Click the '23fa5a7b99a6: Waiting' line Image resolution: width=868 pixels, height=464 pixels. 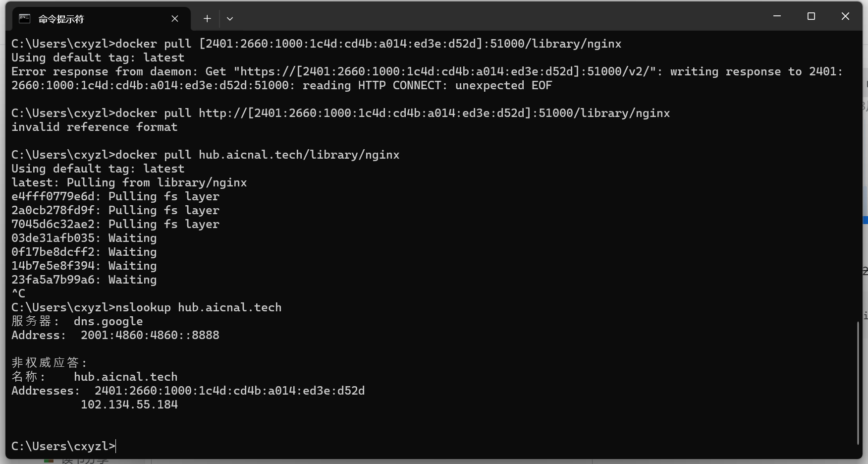click(x=84, y=280)
